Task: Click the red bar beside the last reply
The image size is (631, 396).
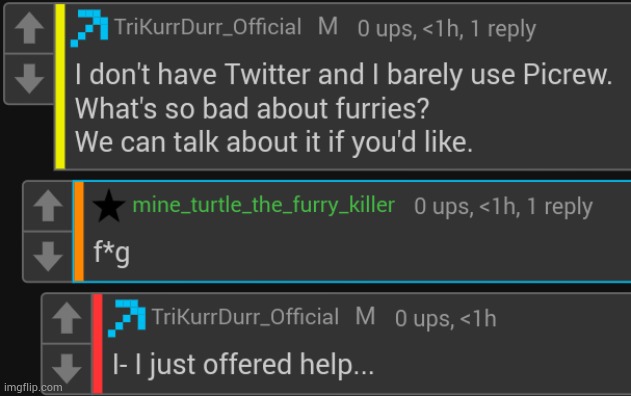Action: pyautogui.click(x=97, y=344)
